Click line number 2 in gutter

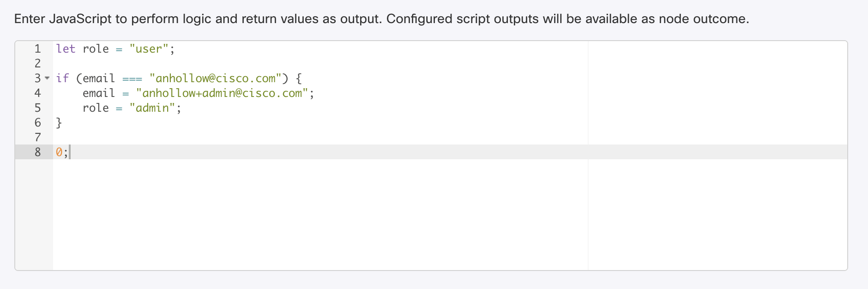tap(38, 64)
